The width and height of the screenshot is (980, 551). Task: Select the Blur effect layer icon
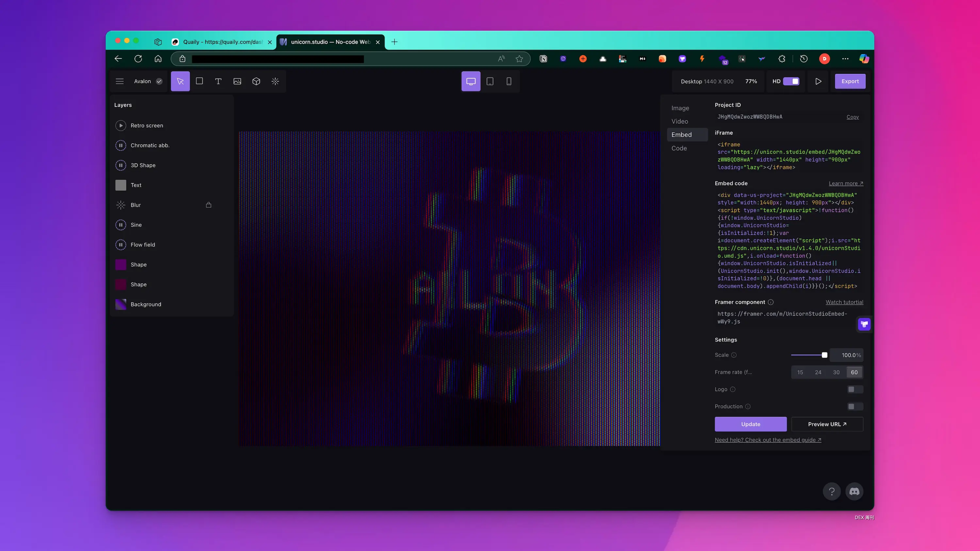pyautogui.click(x=121, y=205)
